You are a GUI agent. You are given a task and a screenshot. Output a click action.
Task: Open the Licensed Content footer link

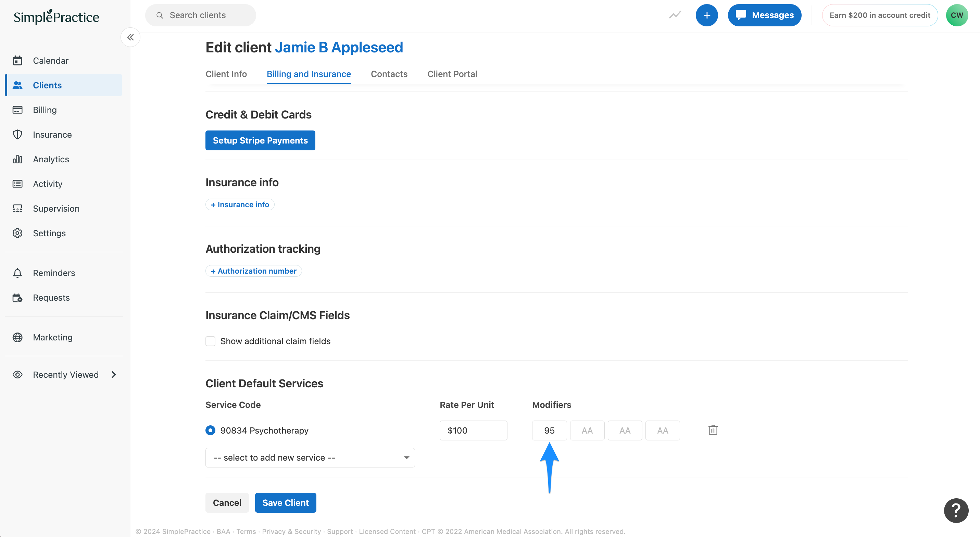point(387,531)
